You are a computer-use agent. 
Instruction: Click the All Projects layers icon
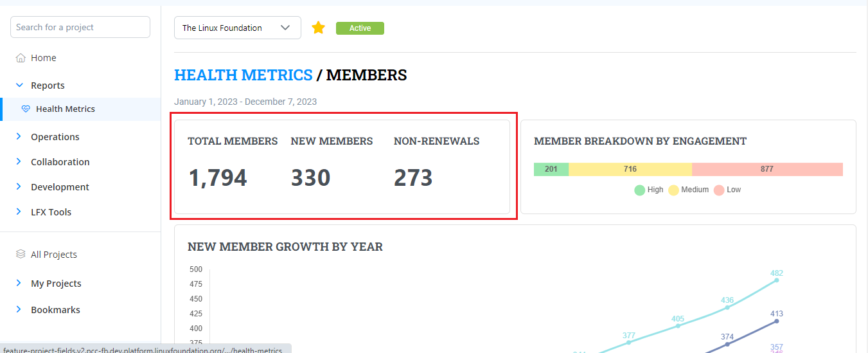click(21, 255)
